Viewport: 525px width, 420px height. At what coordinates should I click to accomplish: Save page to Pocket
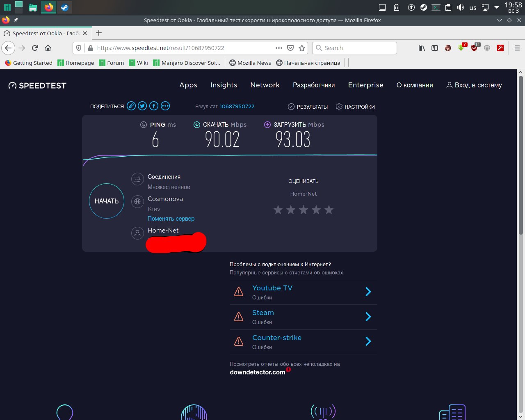click(x=290, y=48)
